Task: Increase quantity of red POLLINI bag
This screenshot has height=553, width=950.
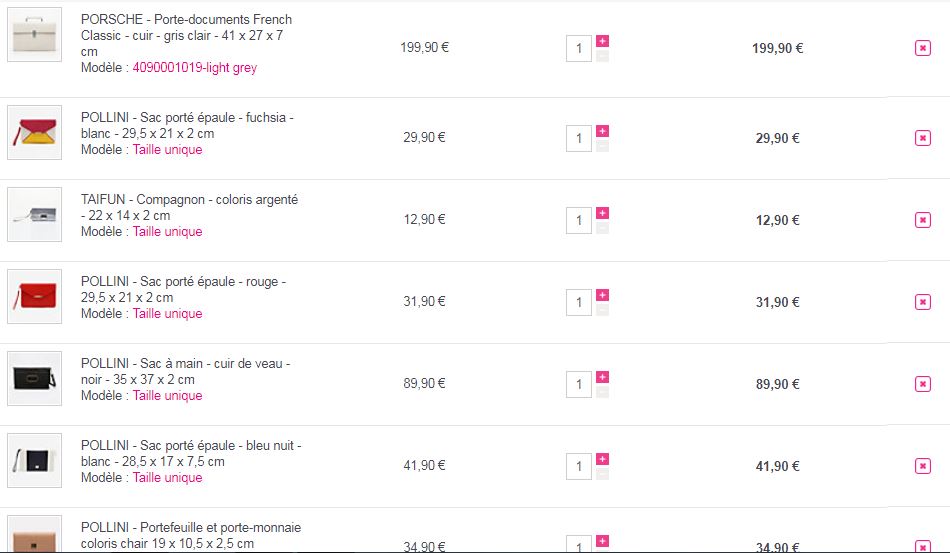Action: 602,295
